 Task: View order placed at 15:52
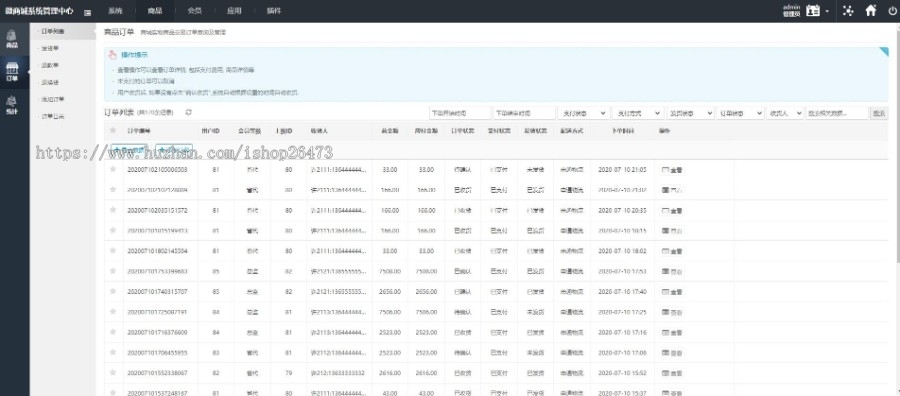coord(672,374)
